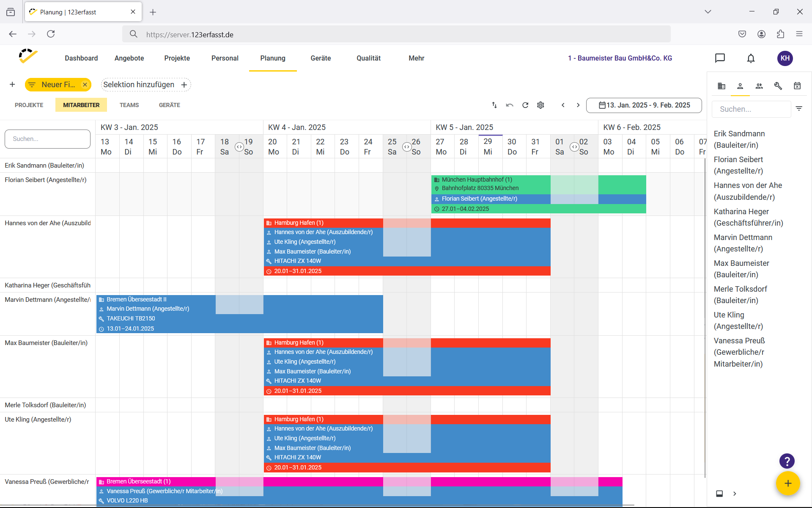The image size is (812, 508).
Task: Click the sort icon above the timeline
Action: [494, 105]
